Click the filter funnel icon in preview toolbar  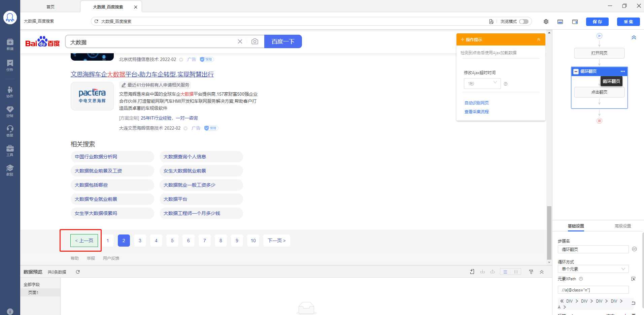pos(531,272)
